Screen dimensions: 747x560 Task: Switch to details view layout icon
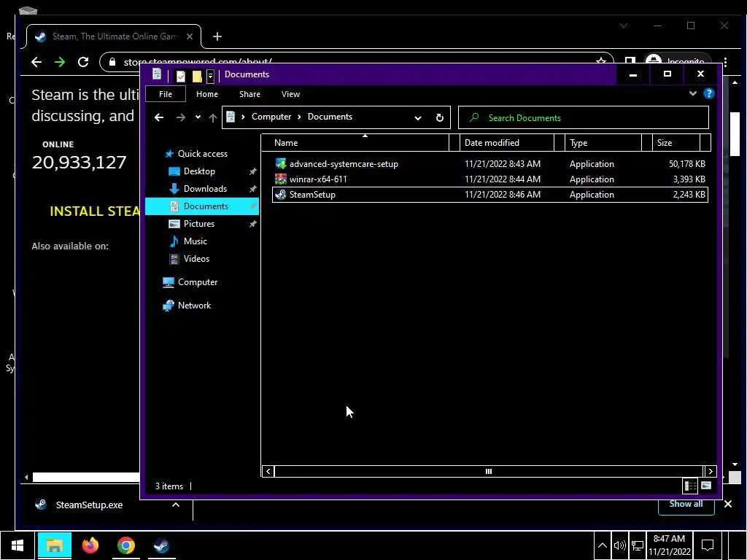tap(690, 486)
